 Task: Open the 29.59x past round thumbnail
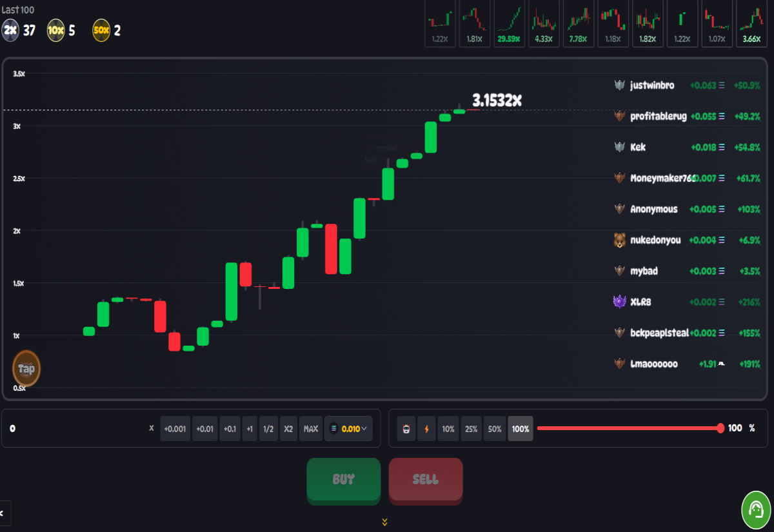click(x=509, y=24)
